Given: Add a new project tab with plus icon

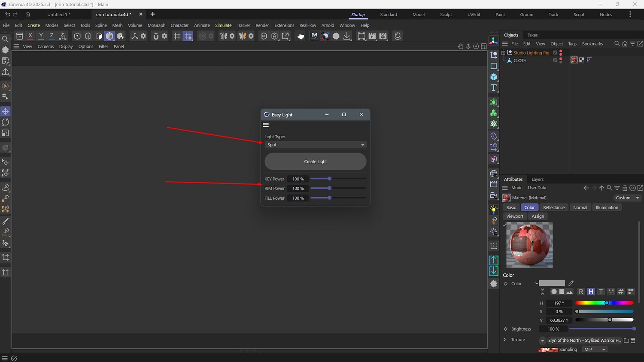Looking at the screenshot, I should [x=152, y=14].
